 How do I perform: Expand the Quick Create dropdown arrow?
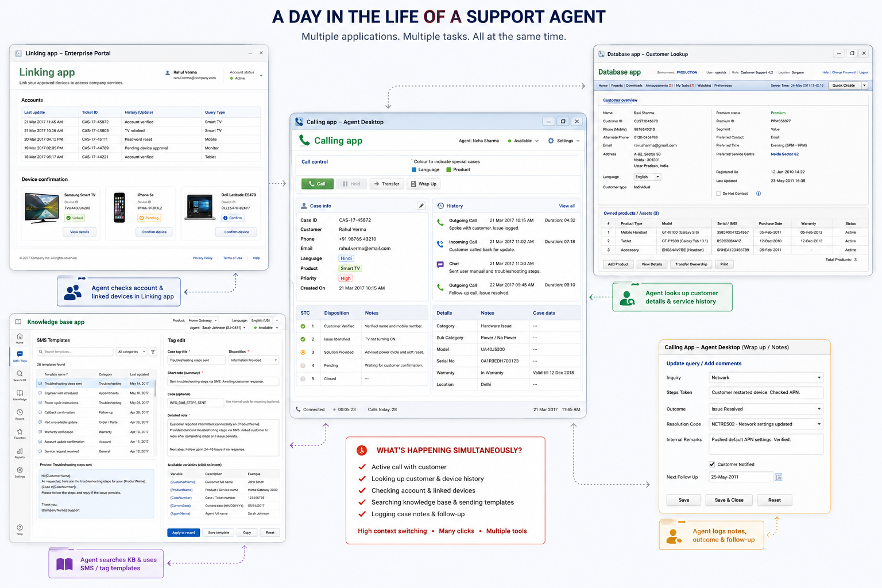(864, 86)
